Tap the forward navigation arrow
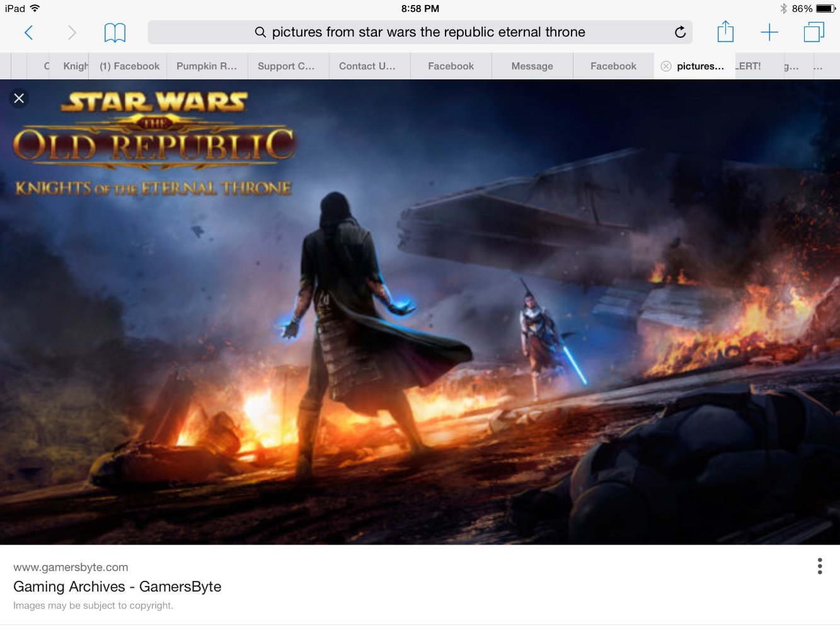840x630 pixels. coord(72,32)
